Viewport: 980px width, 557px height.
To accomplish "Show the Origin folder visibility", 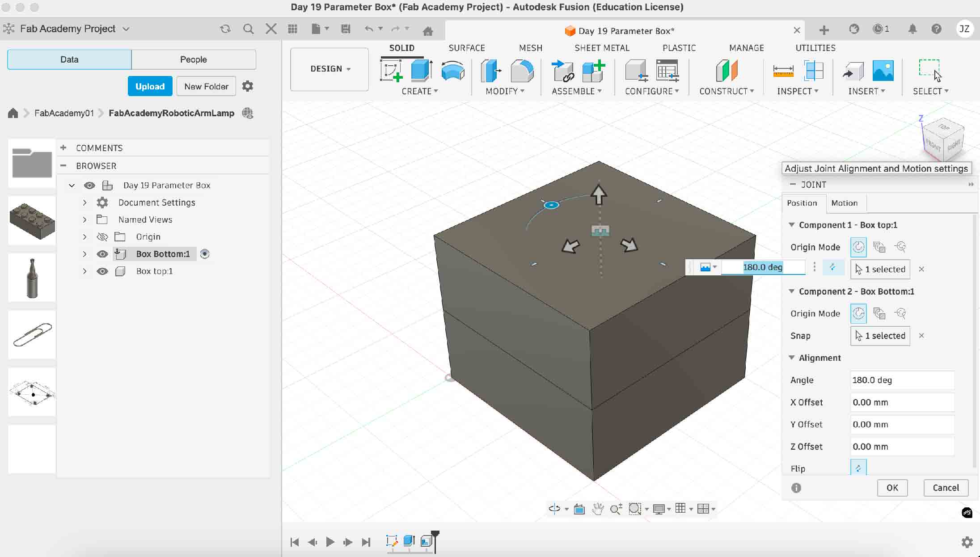I will 102,237.
